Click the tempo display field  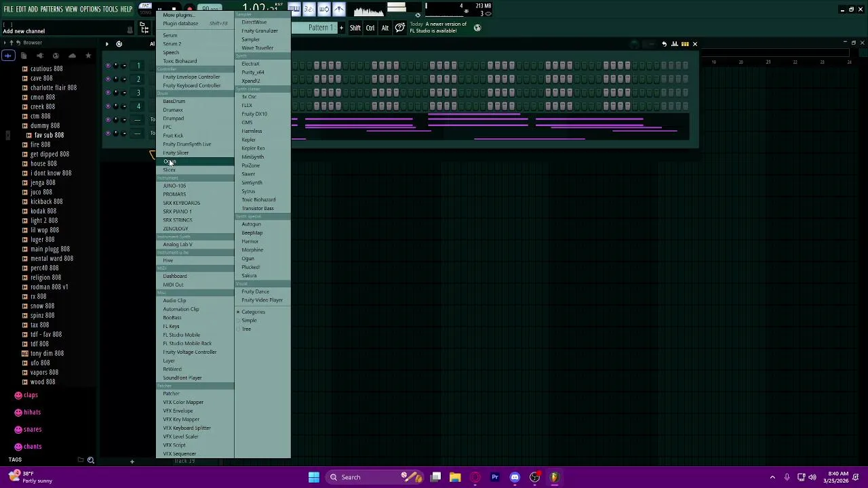point(209,9)
